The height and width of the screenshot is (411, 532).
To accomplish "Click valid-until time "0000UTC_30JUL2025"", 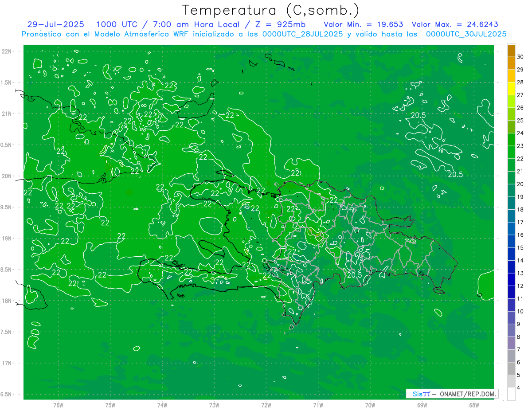I will [x=466, y=34].
